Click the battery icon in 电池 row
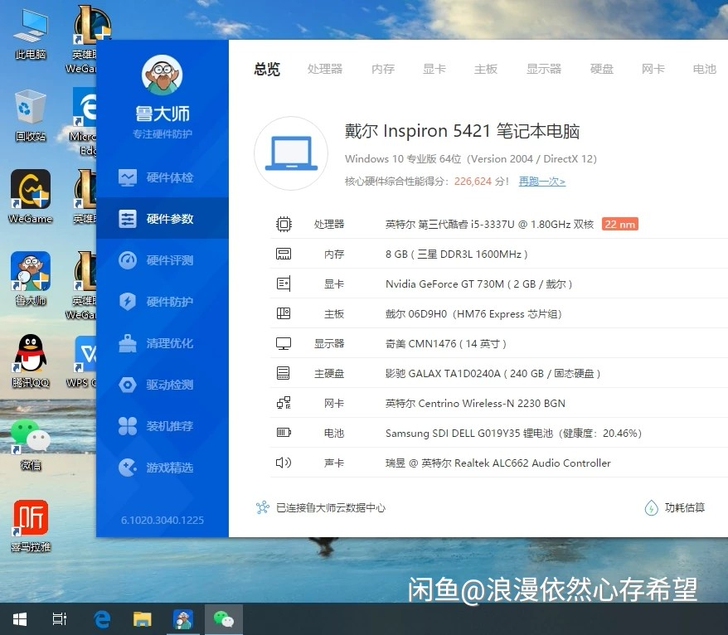Image resolution: width=728 pixels, height=635 pixels. pos(284,433)
